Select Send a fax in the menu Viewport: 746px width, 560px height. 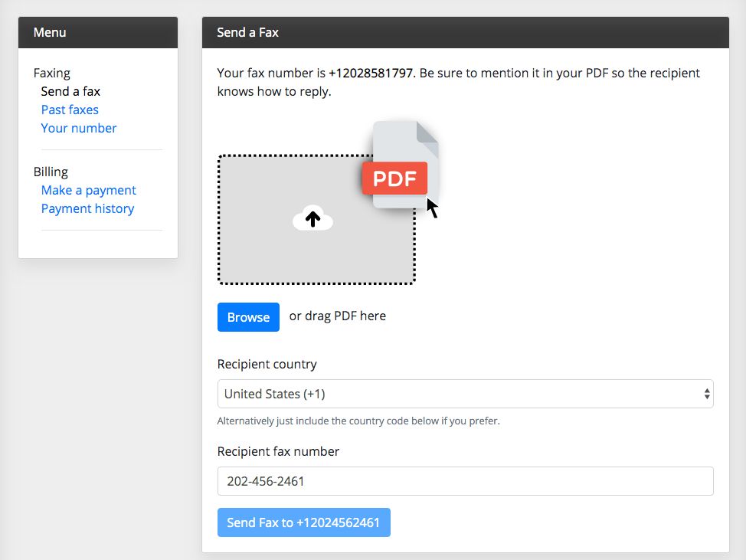[x=70, y=91]
